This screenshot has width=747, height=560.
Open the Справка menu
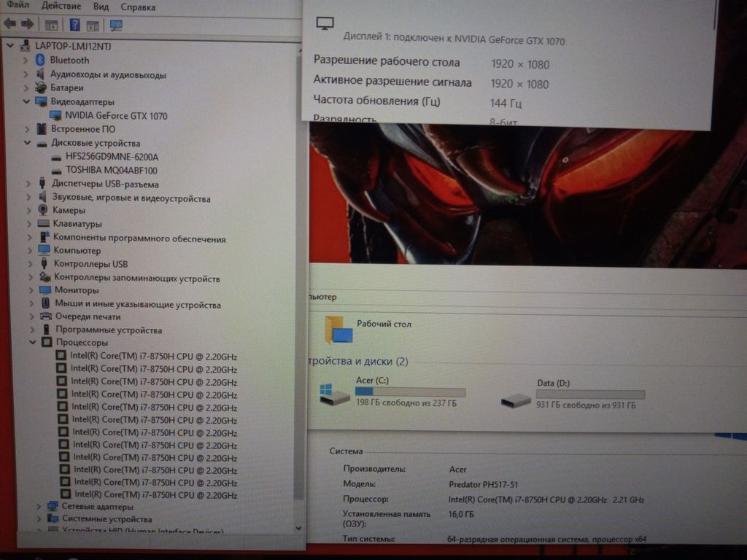137,7
